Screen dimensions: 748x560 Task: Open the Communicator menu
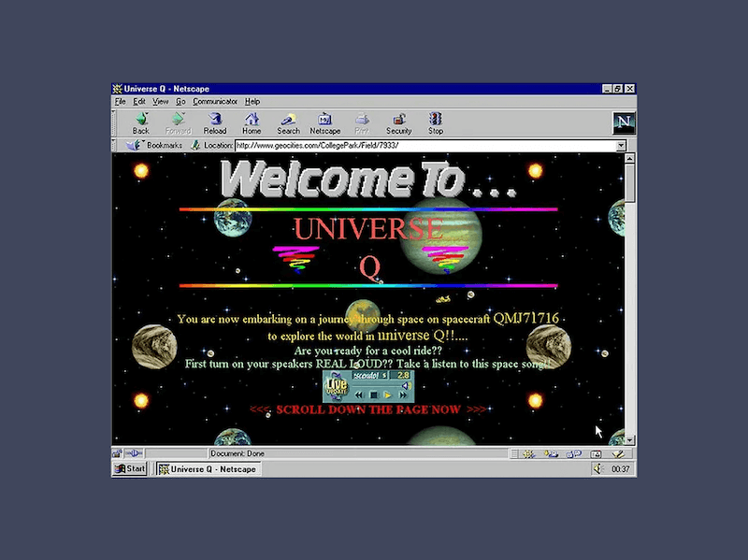215,101
